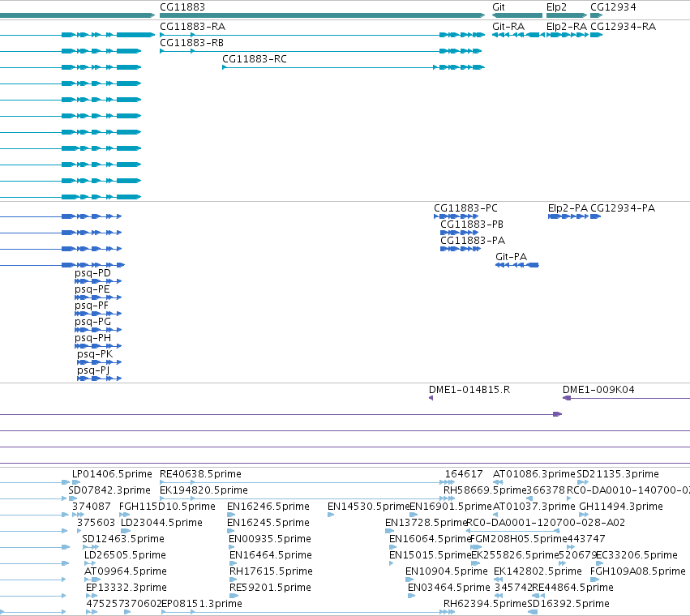
Task: Click the EC33206.5prime EST label
Action: pyautogui.click(x=636, y=556)
